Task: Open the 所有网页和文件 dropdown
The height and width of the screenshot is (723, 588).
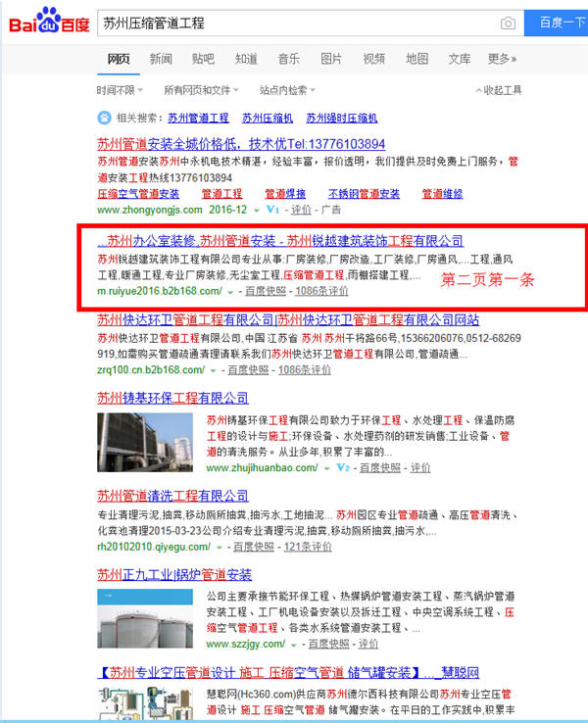Action: pyautogui.click(x=201, y=90)
